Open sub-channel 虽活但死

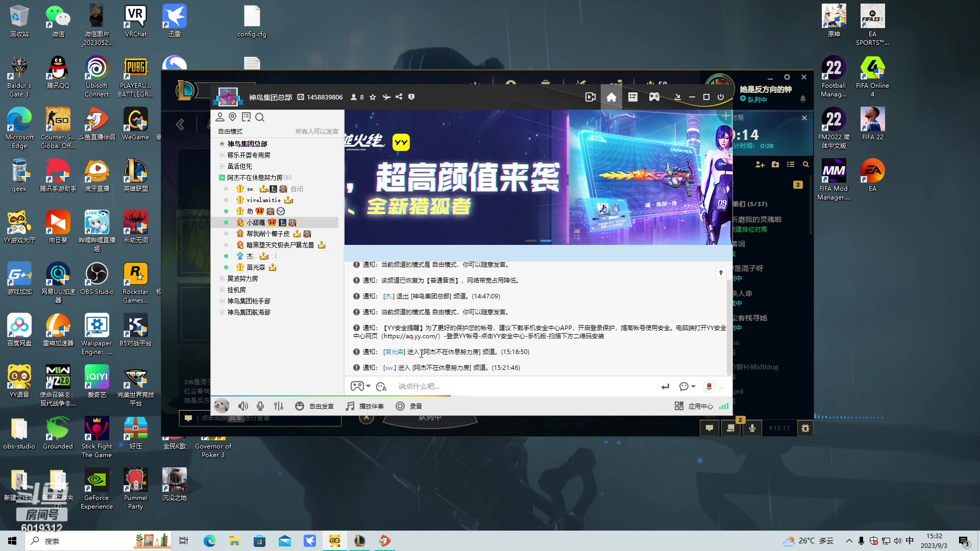coord(239,166)
